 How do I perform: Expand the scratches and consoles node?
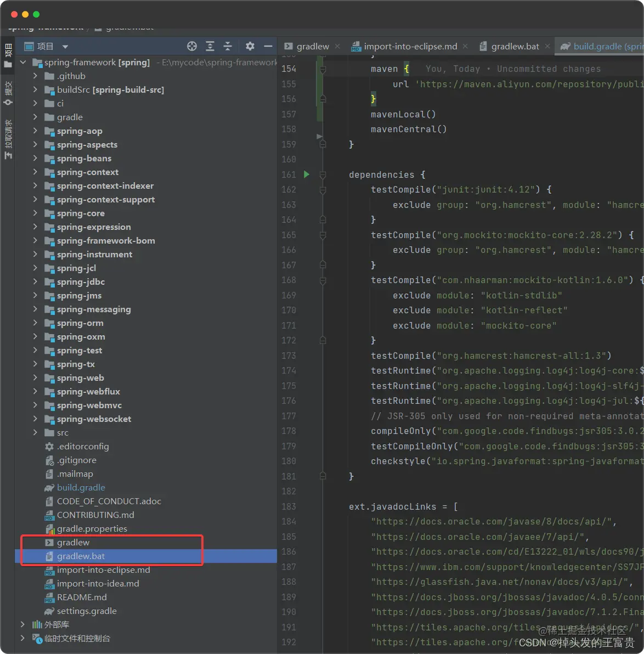tap(23, 638)
